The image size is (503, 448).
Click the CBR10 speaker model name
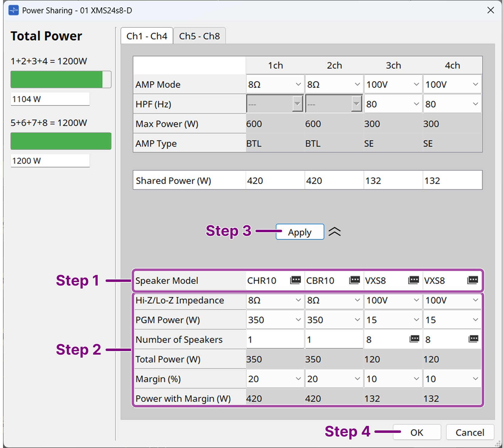point(320,280)
